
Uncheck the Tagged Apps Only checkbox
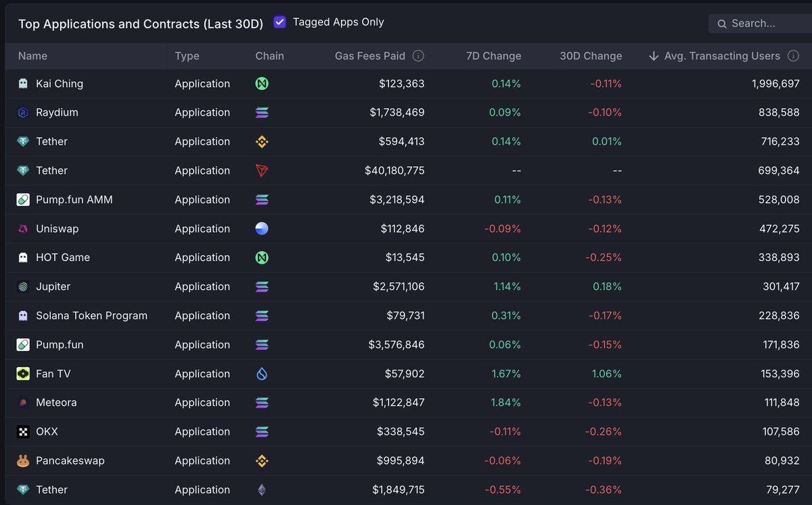(x=279, y=22)
